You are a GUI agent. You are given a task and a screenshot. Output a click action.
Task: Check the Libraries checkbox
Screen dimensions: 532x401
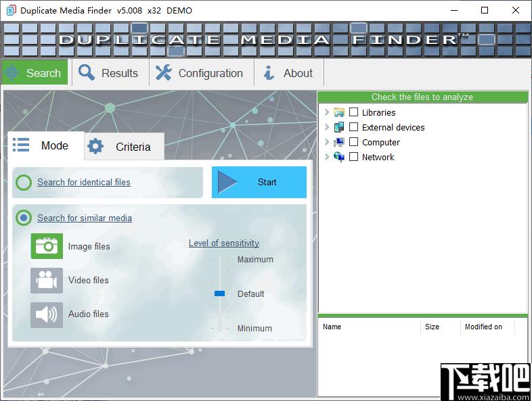[x=353, y=112]
